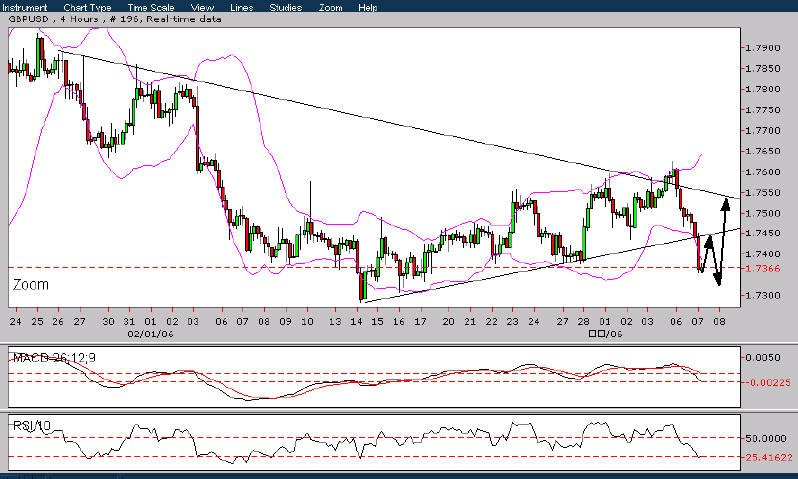The height and width of the screenshot is (479, 798).
Task: Click the date axis label 17
Action: coord(420,322)
